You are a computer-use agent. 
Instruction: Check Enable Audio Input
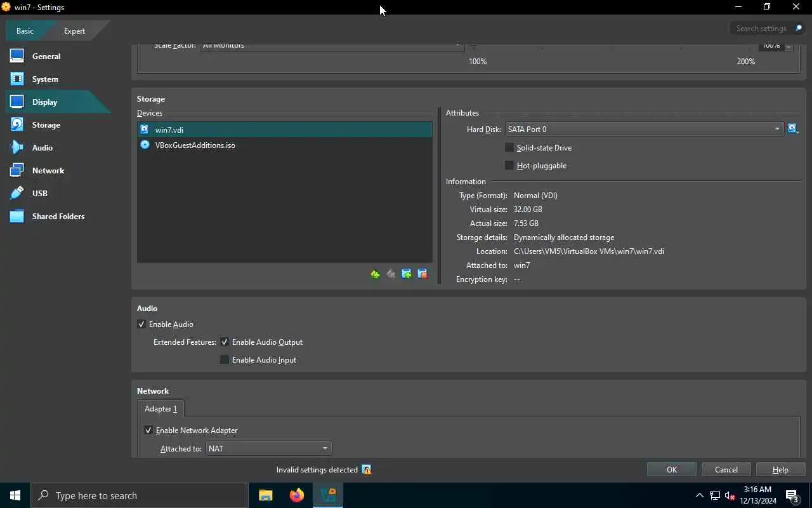[x=225, y=359]
